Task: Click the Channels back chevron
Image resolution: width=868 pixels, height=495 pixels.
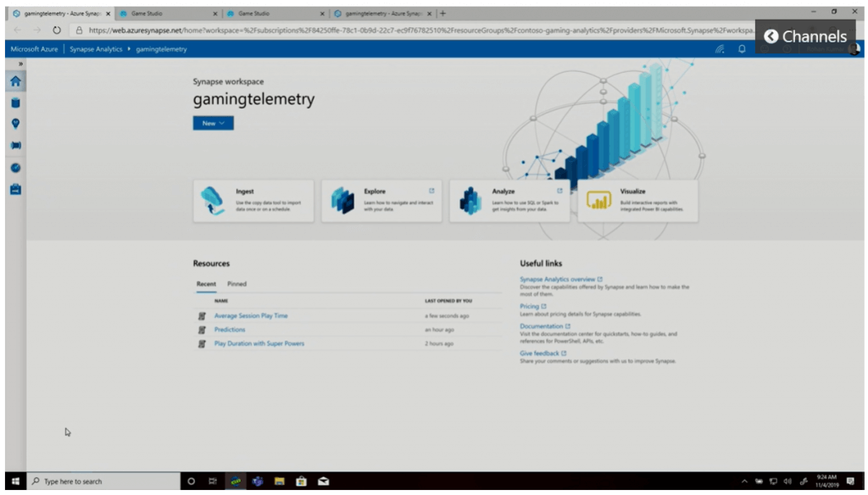Action: pyautogui.click(x=770, y=36)
